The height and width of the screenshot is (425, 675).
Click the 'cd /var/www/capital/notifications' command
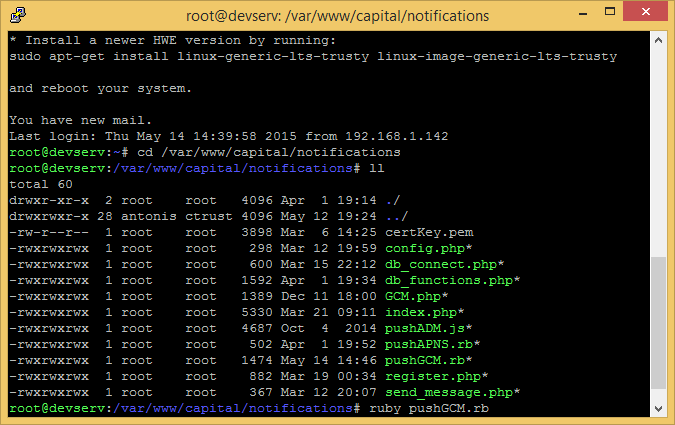[269, 152]
